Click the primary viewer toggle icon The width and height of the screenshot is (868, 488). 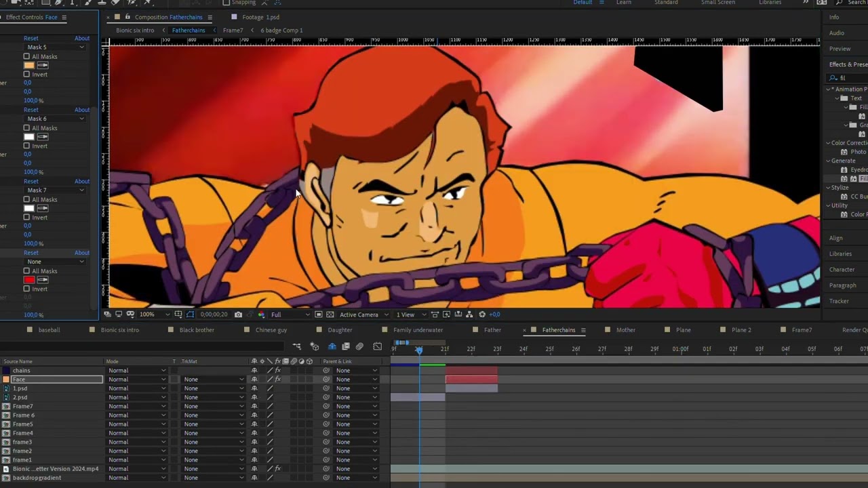pyautogui.click(x=119, y=314)
